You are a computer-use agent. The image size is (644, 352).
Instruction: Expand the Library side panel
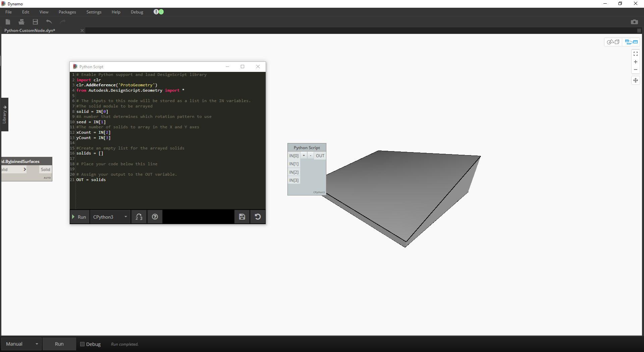pyautogui.click(x=5, y=115)
